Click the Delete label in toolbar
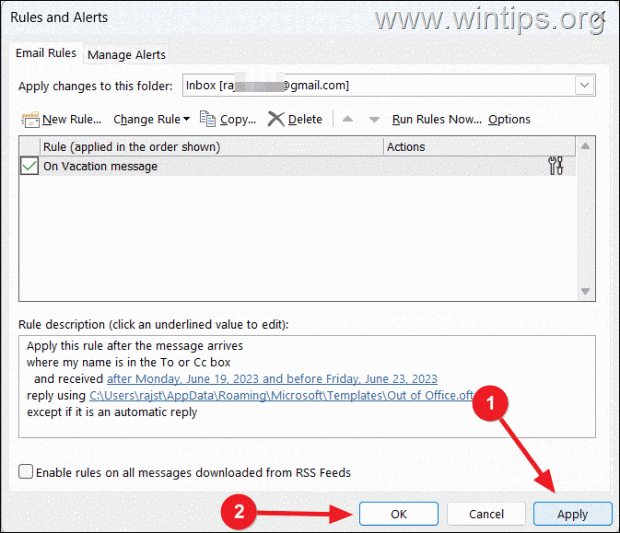Screen dimensions: 620x533 pyautogui.click(x=305, y=119)
